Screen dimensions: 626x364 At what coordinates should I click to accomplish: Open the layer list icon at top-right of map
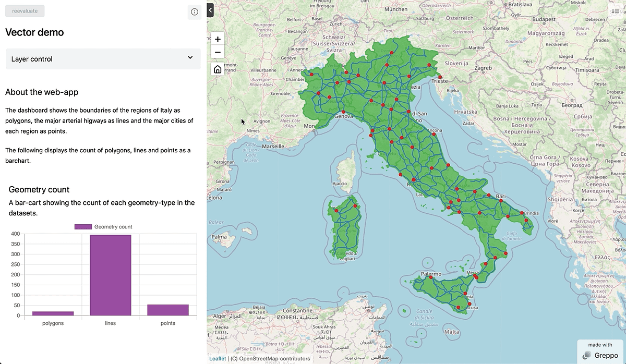pos(616,10)
